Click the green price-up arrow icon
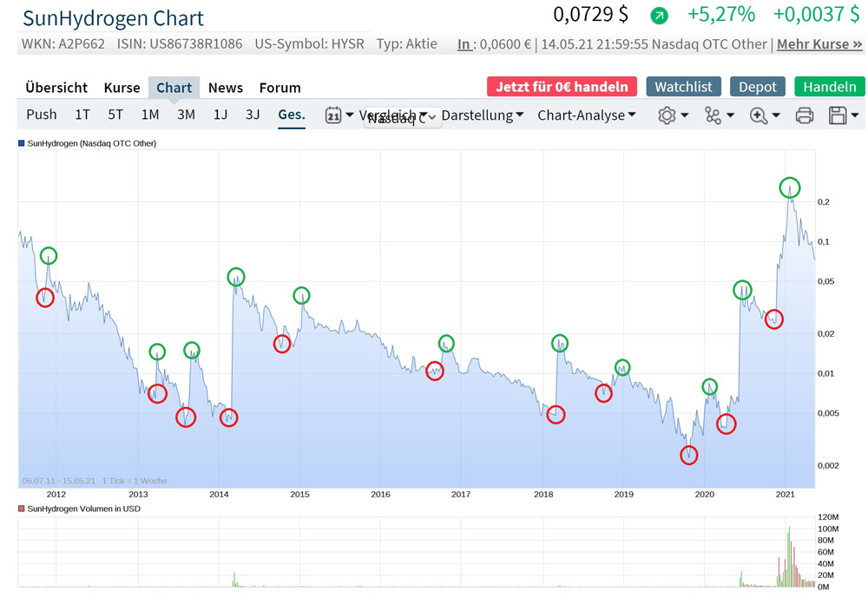The image size is (868, 598). pyautogui.click(x=659, y=16)
